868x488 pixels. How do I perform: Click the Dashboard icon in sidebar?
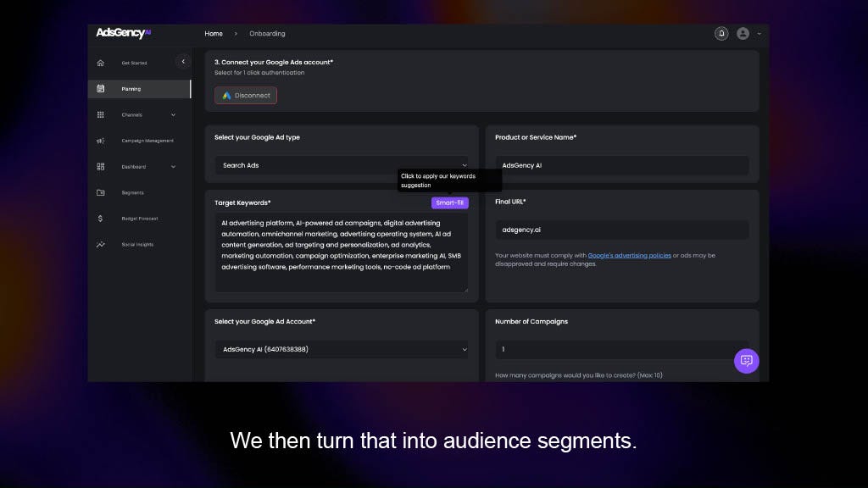point(101,167)
